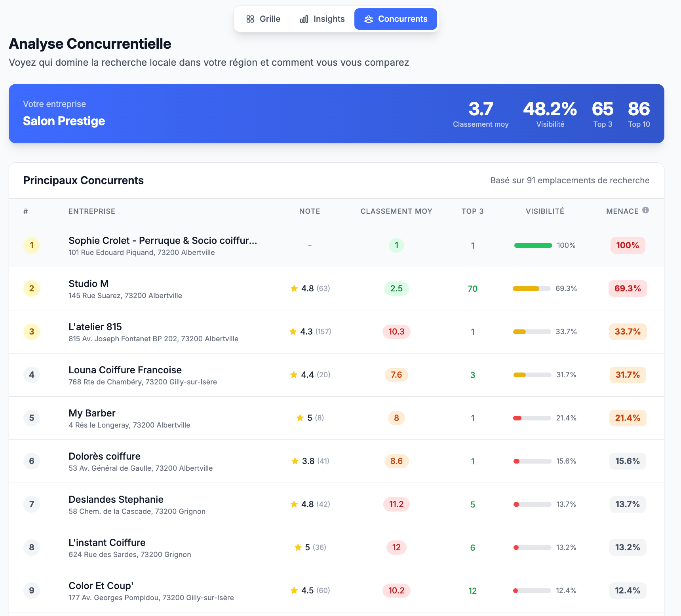Click the CLASSEMENT MOY column header
Screen dimensions: 681x616
pos(396,211)
